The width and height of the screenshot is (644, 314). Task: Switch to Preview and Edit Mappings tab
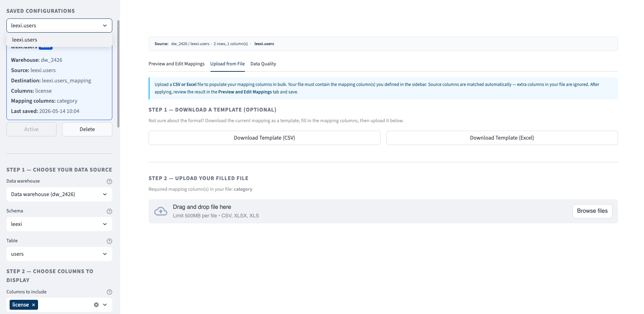click(x=177, y=64)
